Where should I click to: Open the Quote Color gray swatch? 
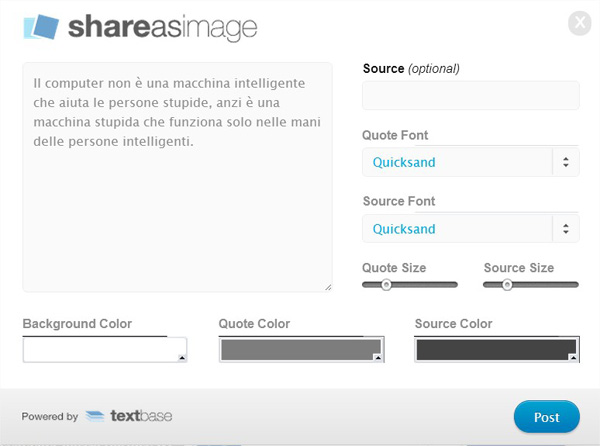click(302, 350)
